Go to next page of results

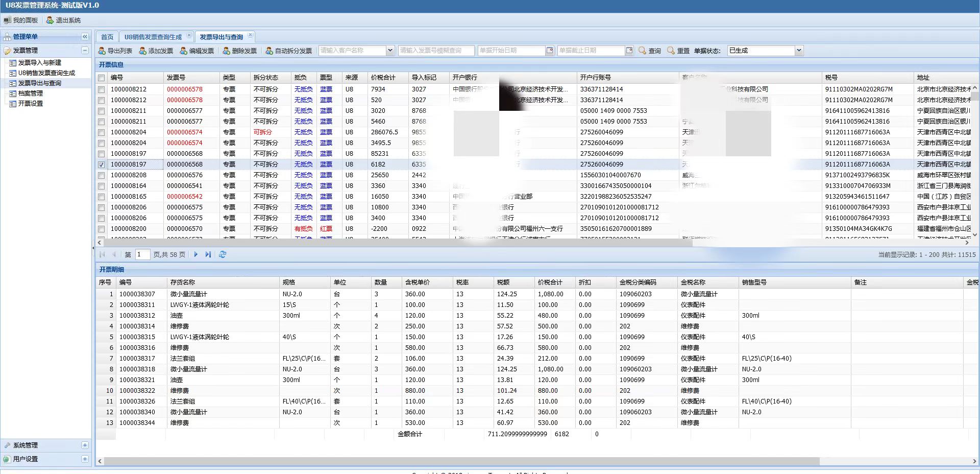195,254
